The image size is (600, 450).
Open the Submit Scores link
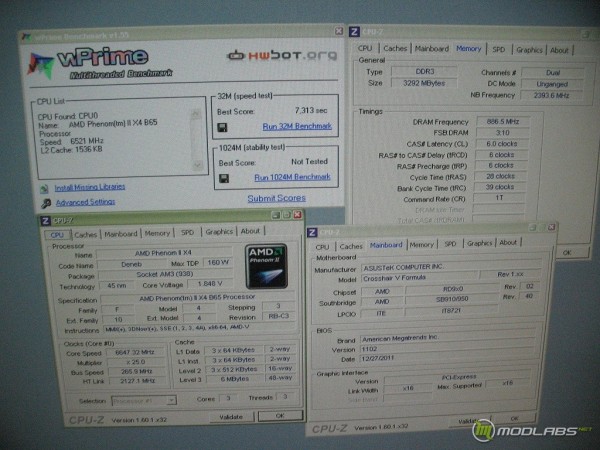(x=276, y=198)
